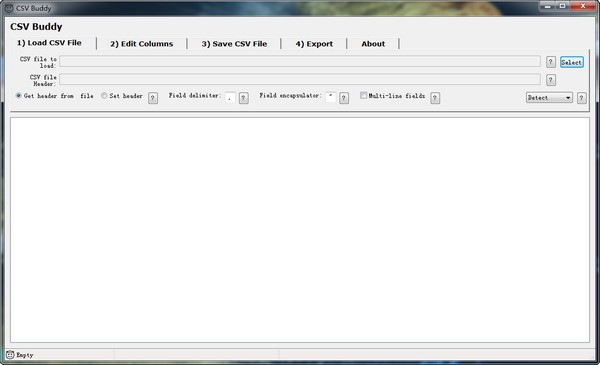Open help for Set header option
The width and height of the screenshot is (600, 365).
point(153,98)
